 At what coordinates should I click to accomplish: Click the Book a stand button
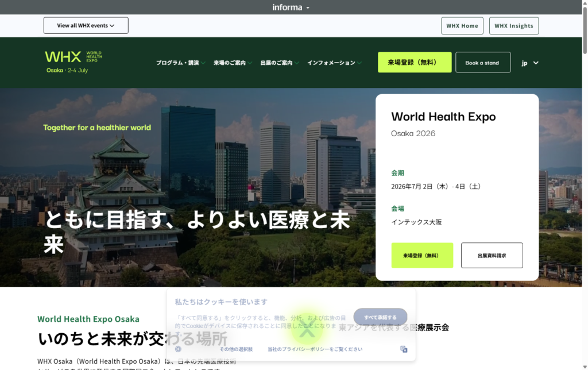click(x=482, y=63)
